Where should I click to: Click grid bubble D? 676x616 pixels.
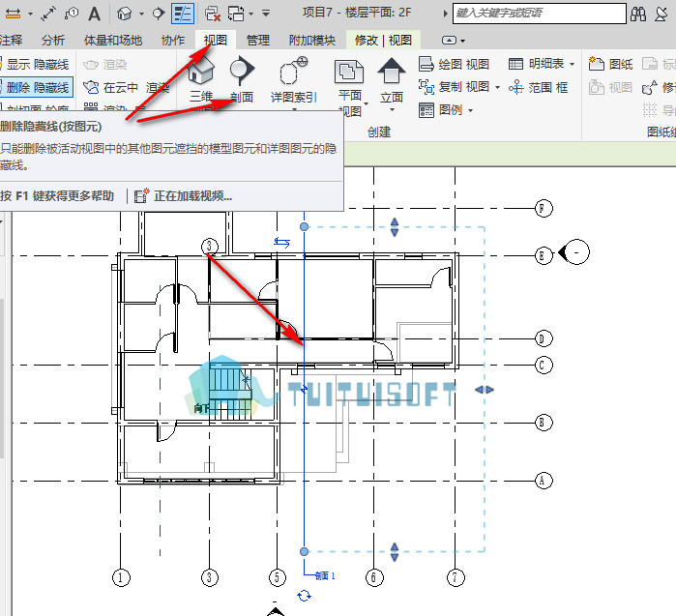544,338
